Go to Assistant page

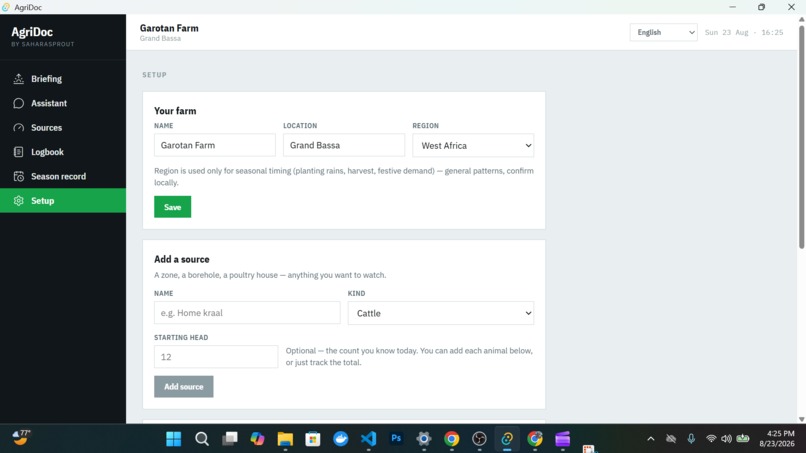[63, 103]
